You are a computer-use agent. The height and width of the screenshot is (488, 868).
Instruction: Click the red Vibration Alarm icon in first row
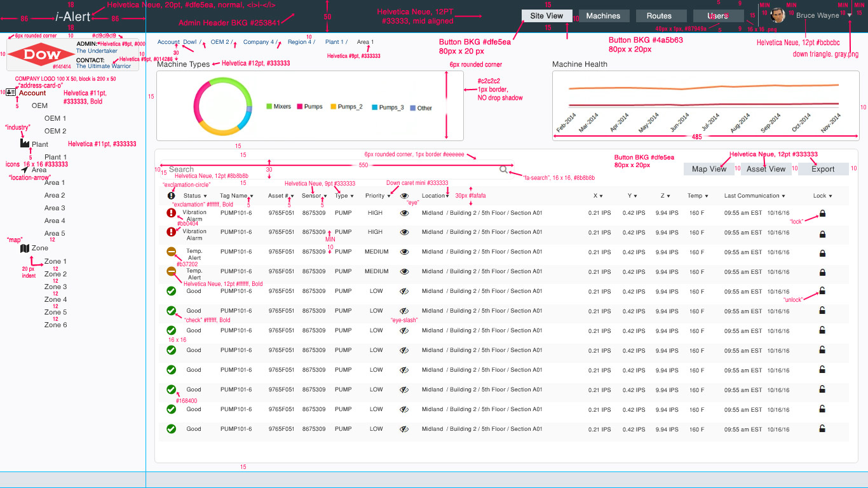[171, 213]
